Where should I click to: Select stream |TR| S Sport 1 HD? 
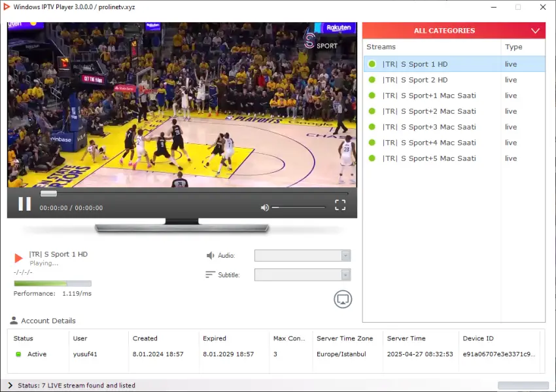point(454,64)
